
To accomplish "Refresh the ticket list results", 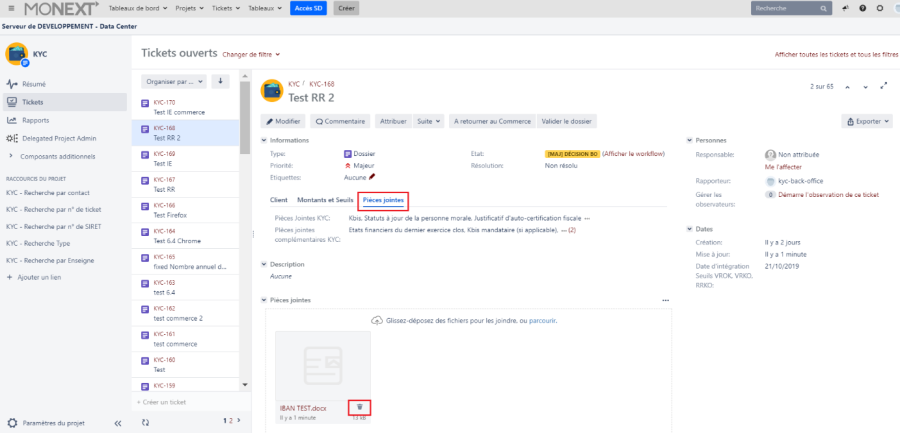I will pyautogui.click(x=146, y=422).
